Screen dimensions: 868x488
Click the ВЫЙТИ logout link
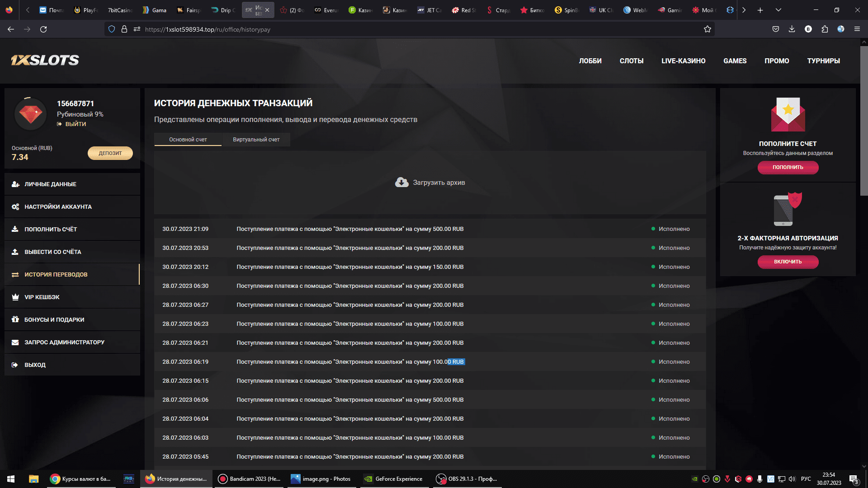coord(75,124)
